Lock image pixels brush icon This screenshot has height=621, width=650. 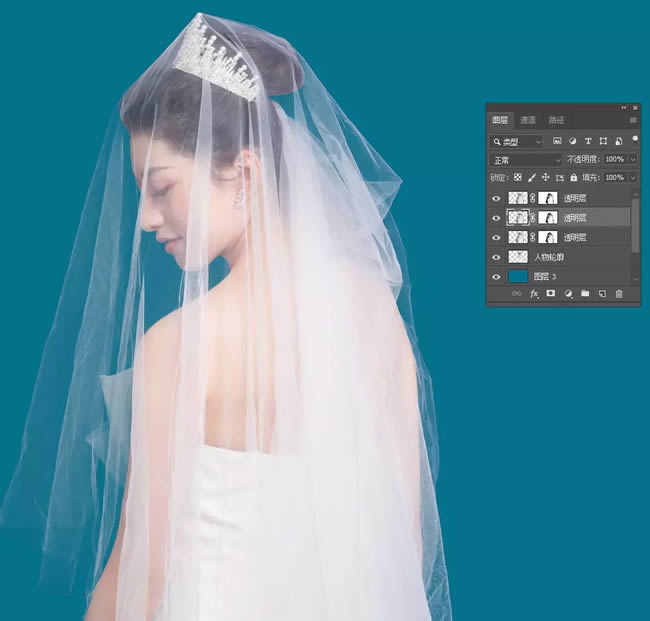click(531, 177)
